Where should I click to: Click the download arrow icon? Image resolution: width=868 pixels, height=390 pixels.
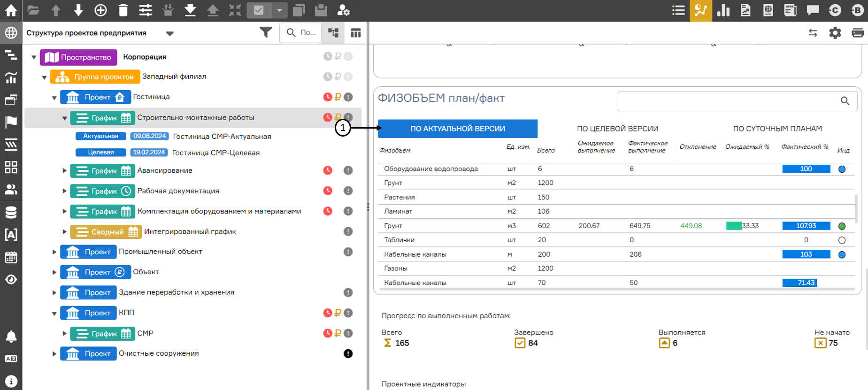190,10
